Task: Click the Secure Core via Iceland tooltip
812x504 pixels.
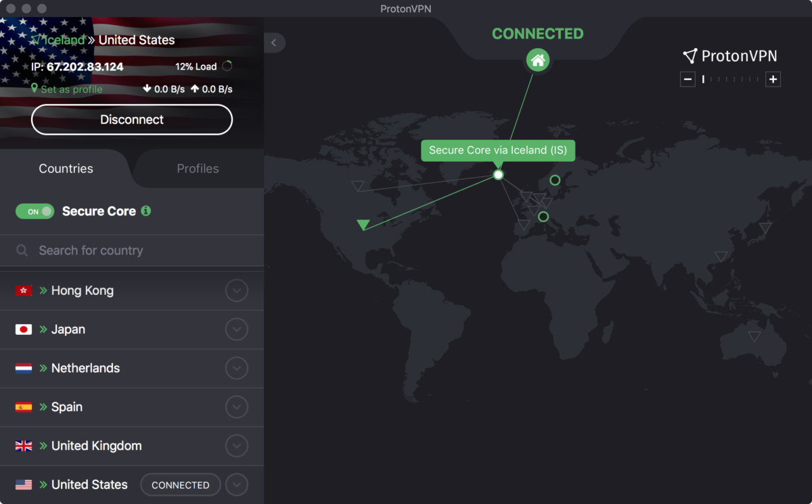Action: [498, 150]
